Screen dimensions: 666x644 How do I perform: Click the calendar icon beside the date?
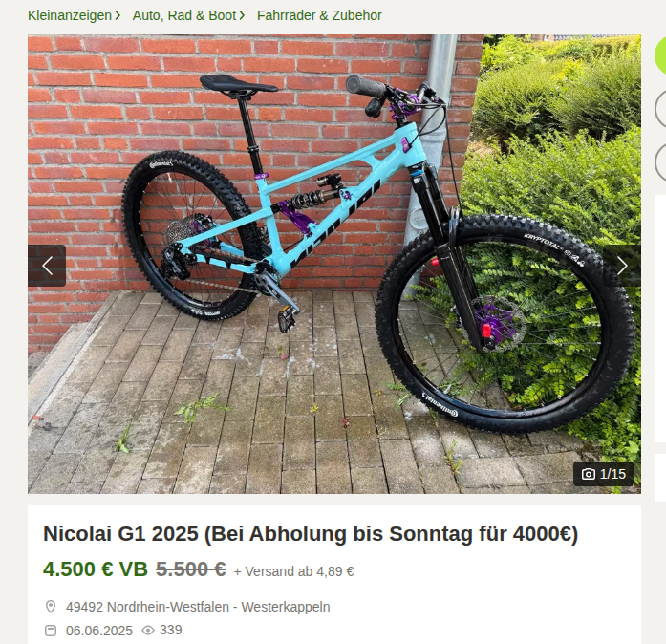51,631
